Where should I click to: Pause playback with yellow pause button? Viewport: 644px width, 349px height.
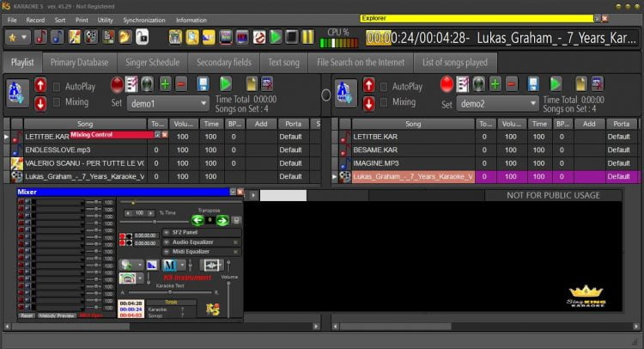pos(307,37)
